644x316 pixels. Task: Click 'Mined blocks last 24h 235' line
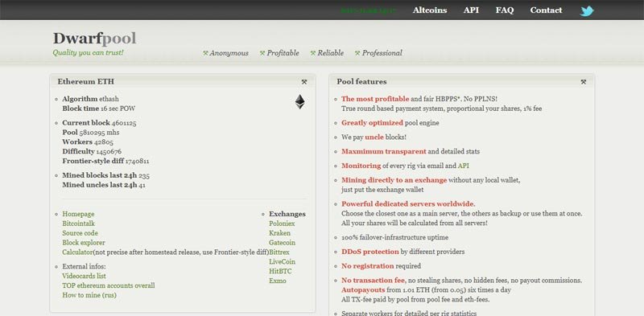(106, 175)
